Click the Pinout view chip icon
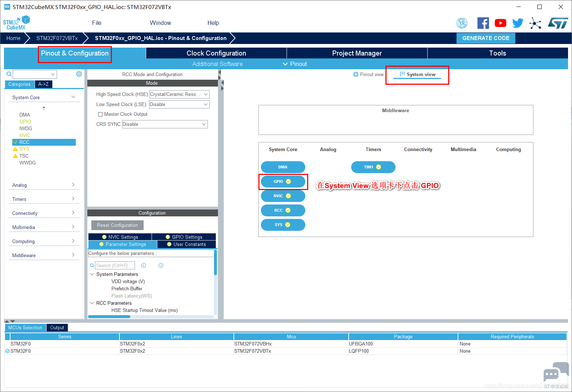 pos(355,74)
